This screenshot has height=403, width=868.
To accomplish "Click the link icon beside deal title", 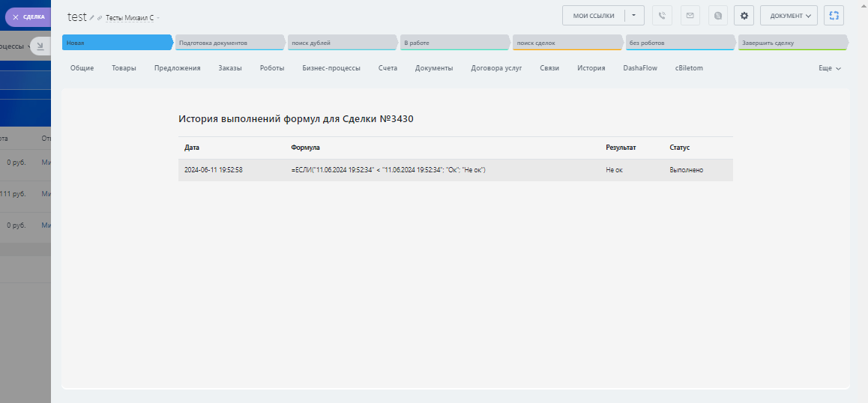I will (x=100, y=17).
